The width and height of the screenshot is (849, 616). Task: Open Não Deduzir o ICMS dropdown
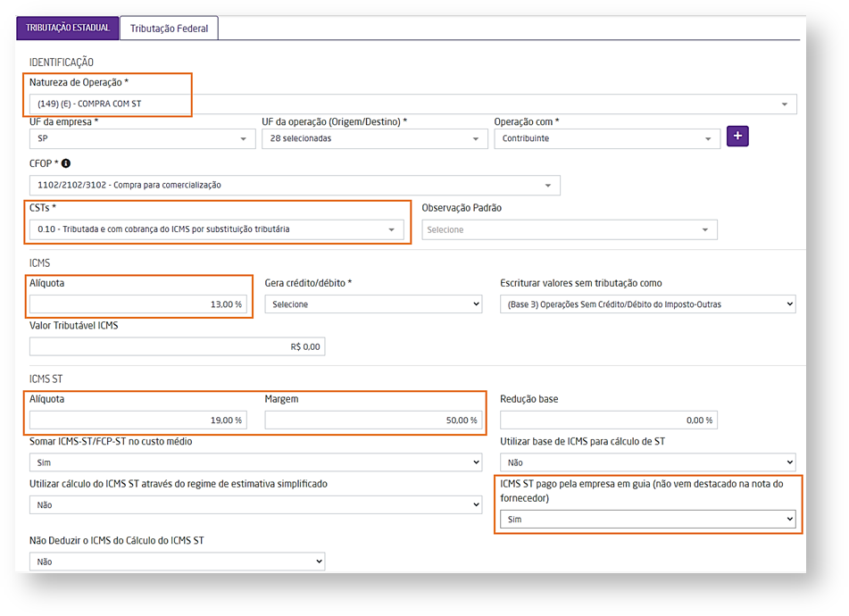pos(177,562)
